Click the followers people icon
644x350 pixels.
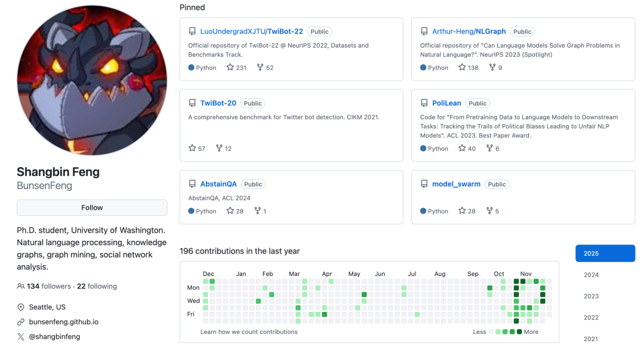click(21, 286)
